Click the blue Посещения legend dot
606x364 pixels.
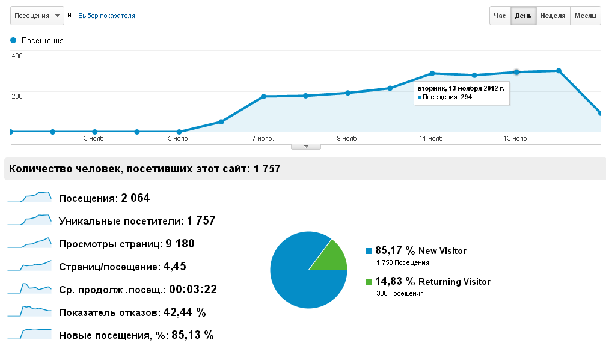(x=13, y=40)
